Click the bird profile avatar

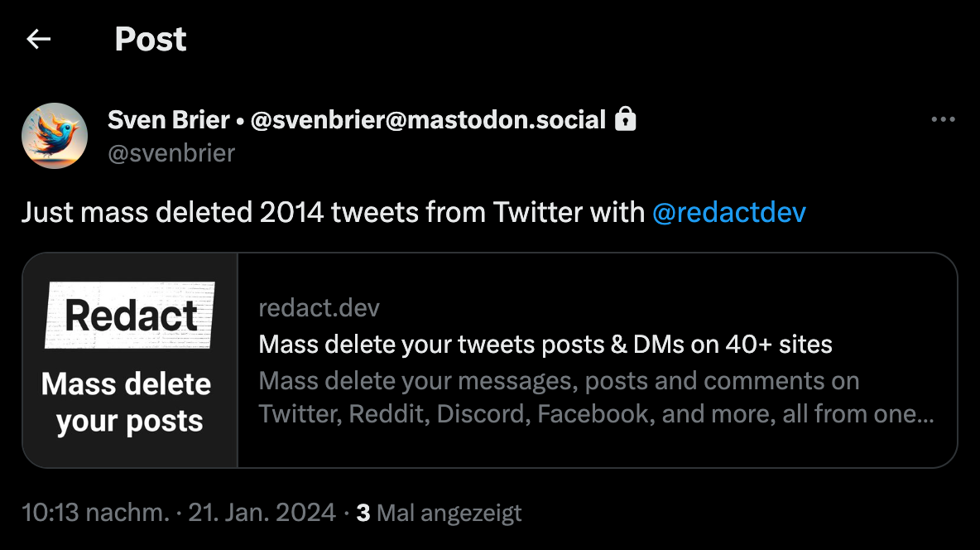click(x=55, y=136)
